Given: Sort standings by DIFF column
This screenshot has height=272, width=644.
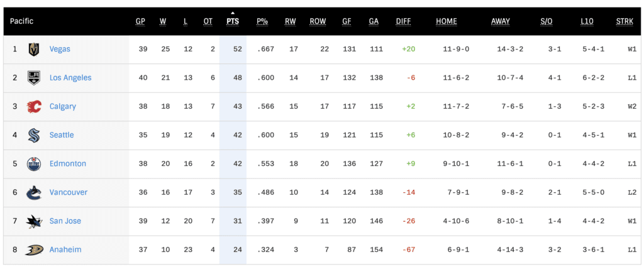Looking at the screenshot, I should 403,21.
